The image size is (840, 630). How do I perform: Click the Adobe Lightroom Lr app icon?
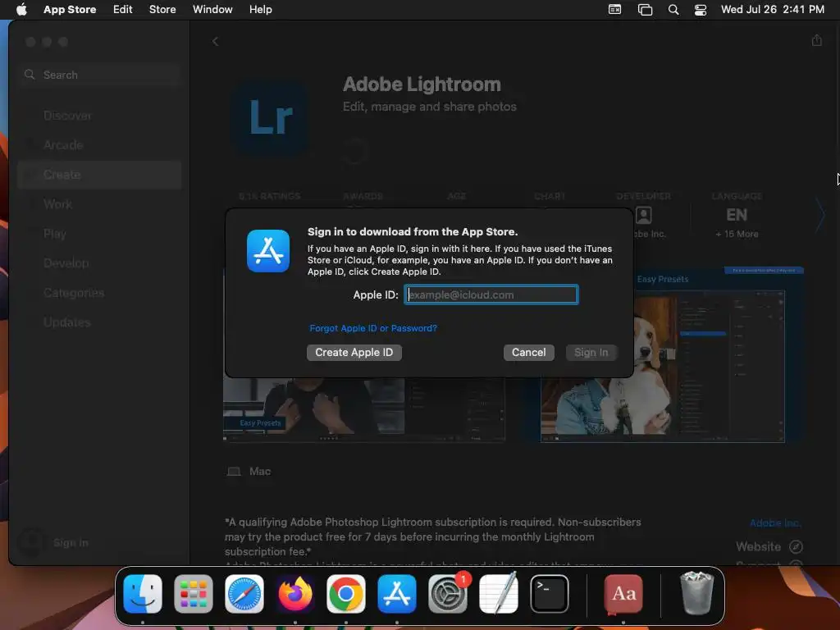coord(271,118)
